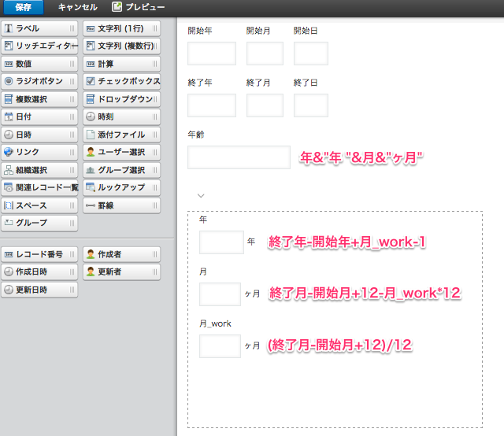Click the ラベル field icon
This screenshot has width=504, height=436.
point(9,28)
